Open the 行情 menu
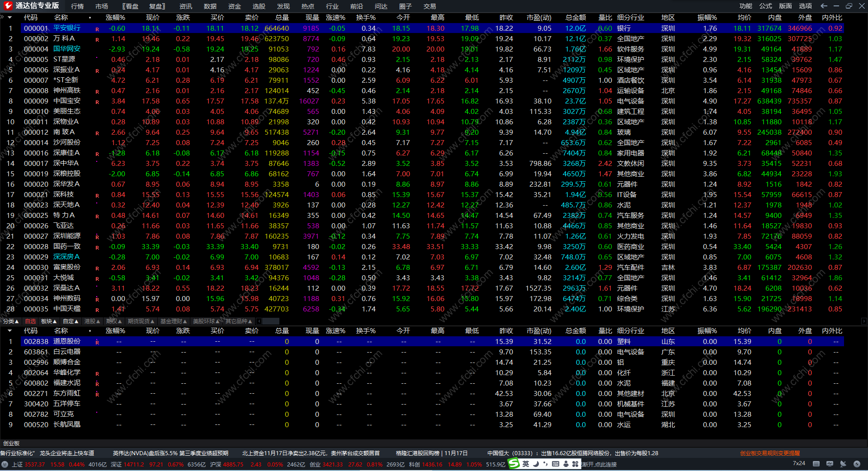The height and width of the screenshot is (471, 868). (x=77, y=6)
